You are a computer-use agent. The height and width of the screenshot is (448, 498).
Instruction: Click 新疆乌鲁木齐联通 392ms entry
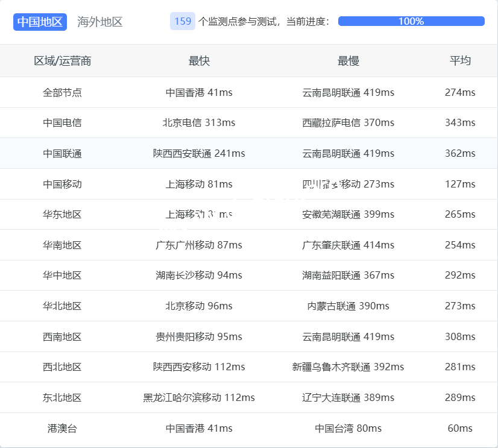point(348,367)
